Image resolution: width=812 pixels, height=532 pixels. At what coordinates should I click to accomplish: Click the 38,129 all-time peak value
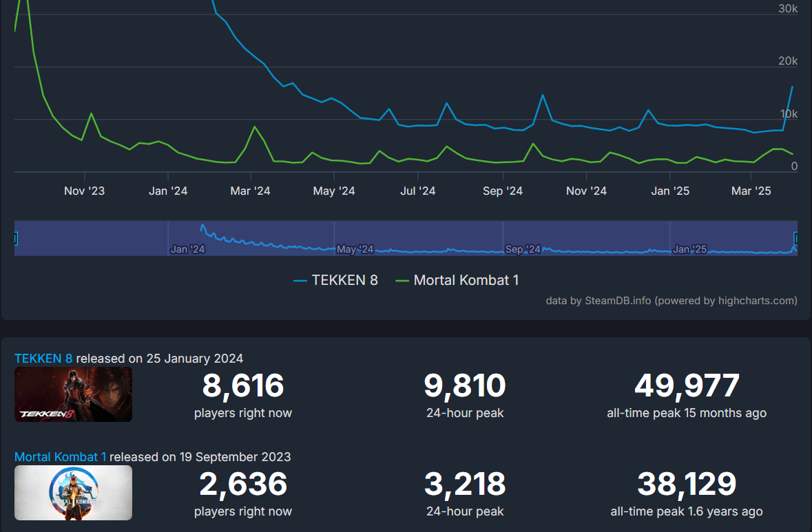pos(687,484)
